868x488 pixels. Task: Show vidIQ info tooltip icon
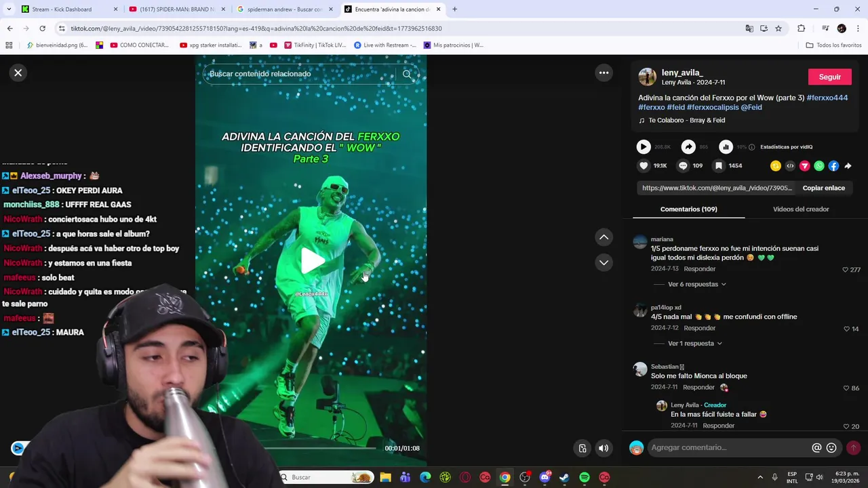751,147
